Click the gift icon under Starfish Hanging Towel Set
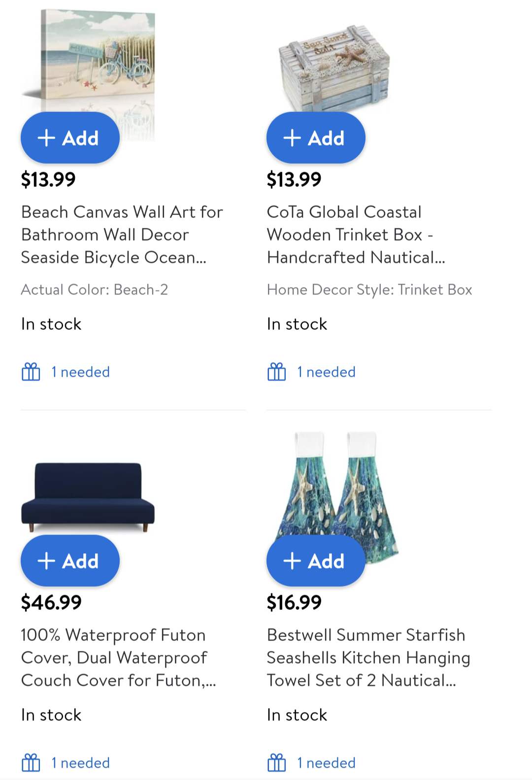 click(276, 763)
